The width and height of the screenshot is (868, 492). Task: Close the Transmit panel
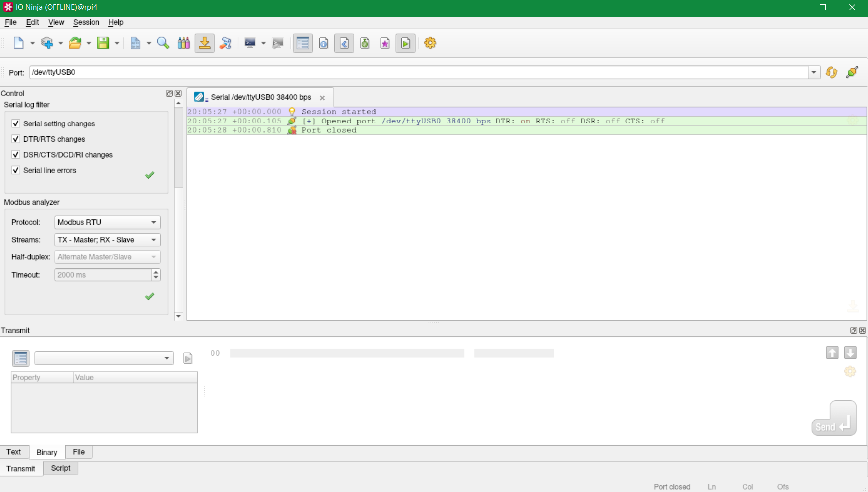point(863,330)
